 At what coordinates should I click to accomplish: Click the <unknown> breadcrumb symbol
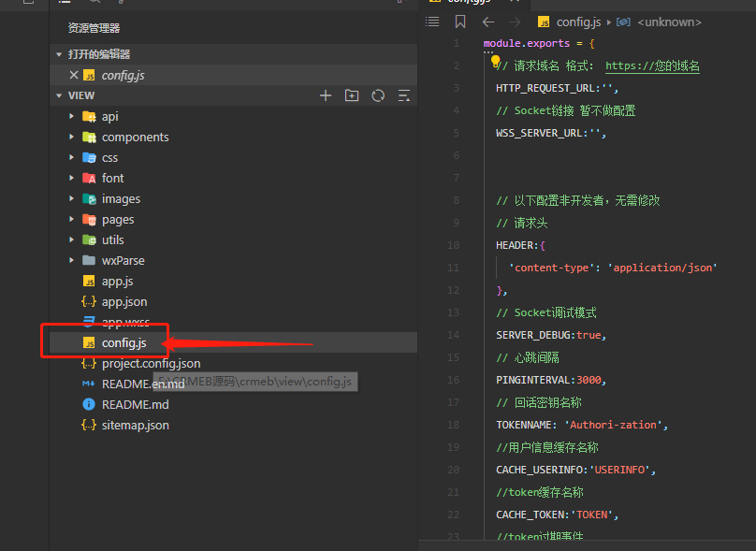pos(669,22)
